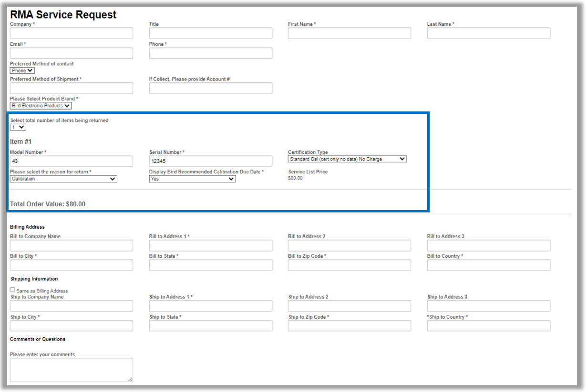Check the Same as Billing Address box

coord(12,290)
